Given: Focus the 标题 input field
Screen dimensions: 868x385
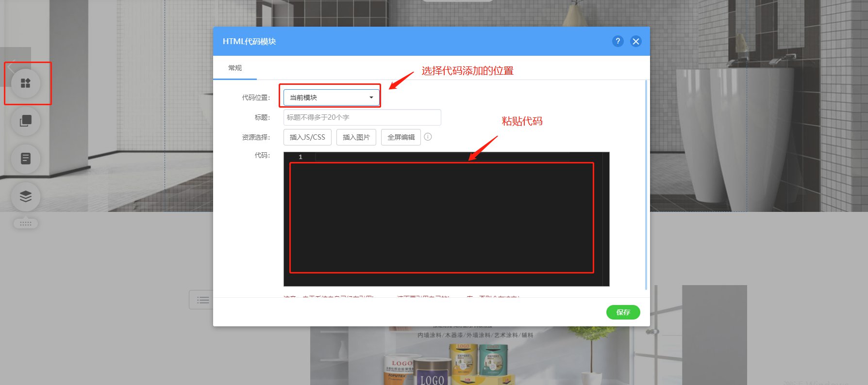Looking at the screenshot, I should 362,117.
